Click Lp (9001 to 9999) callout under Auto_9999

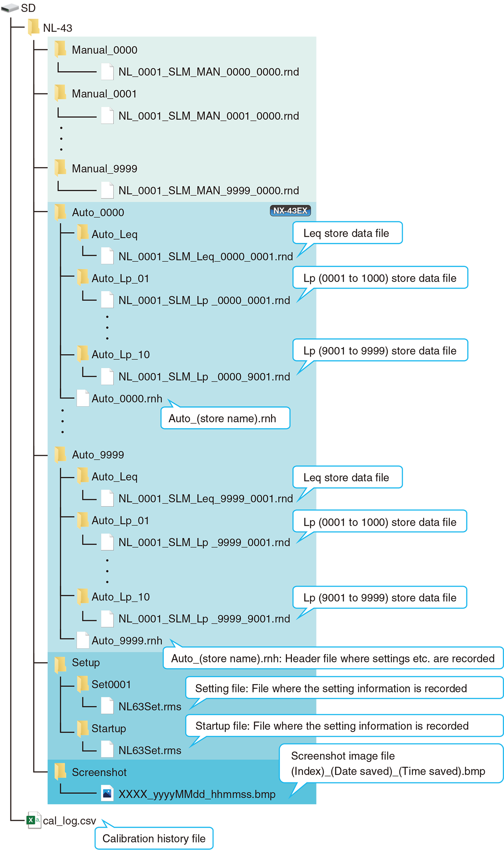(x=380, y=597)
